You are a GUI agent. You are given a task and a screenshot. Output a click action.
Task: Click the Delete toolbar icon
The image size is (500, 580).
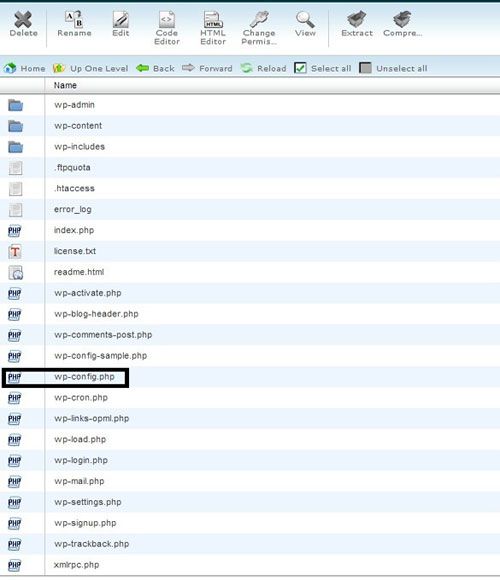[23, 20]
